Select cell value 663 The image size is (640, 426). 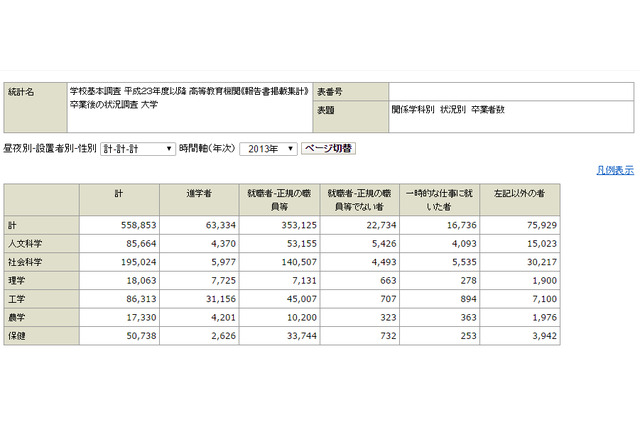pyautogui.click(x=388, y=280)
